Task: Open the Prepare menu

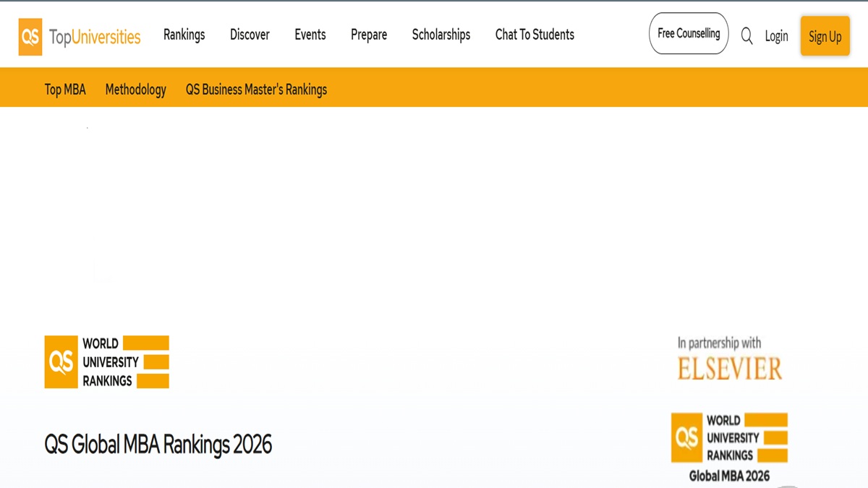Action: (369, 34)
